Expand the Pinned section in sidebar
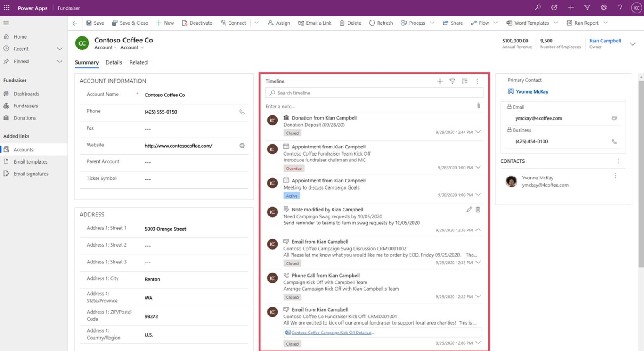 pos(60,62)
